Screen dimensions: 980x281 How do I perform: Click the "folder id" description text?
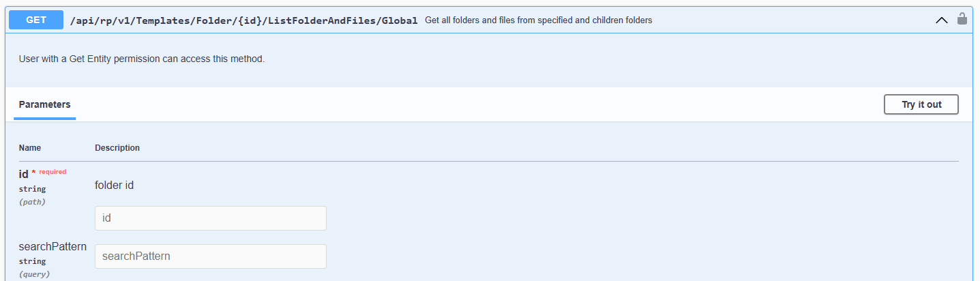[x=114, y=185]
